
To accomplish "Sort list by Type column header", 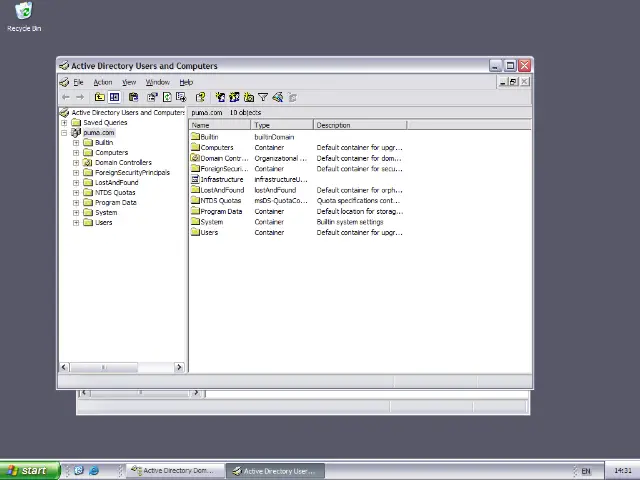I will pos(282,125).
